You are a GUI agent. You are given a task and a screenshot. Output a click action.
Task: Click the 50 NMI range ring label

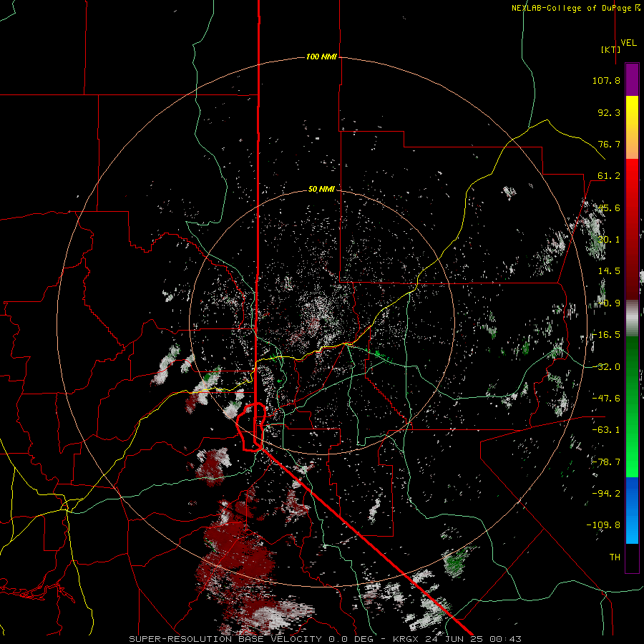[x=321, y=190]
